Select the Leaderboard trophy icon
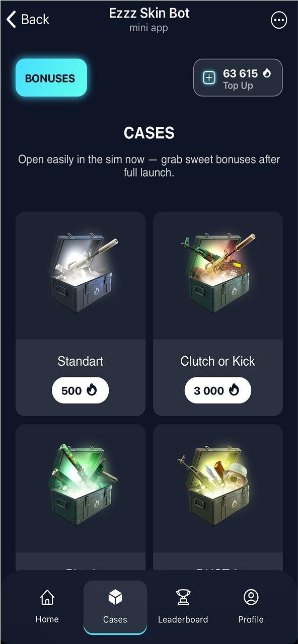298x644 pixels. pos(183,597)
